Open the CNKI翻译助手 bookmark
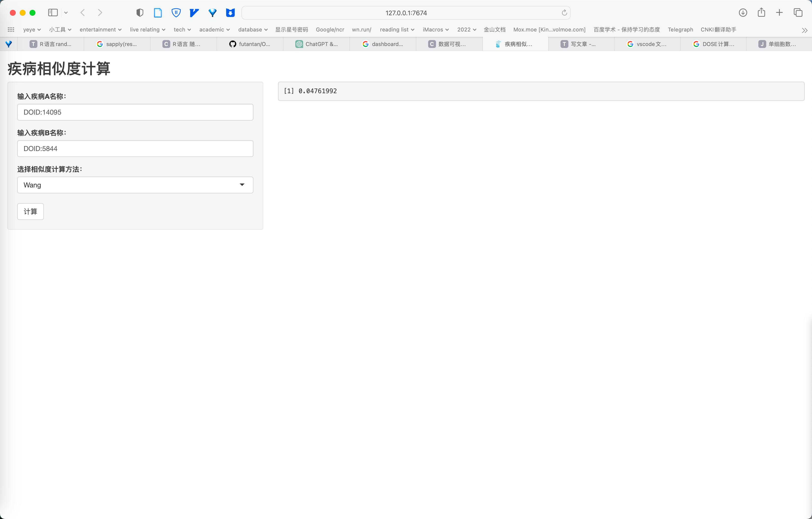Screen dimensions: 812x519 (718, 30)
